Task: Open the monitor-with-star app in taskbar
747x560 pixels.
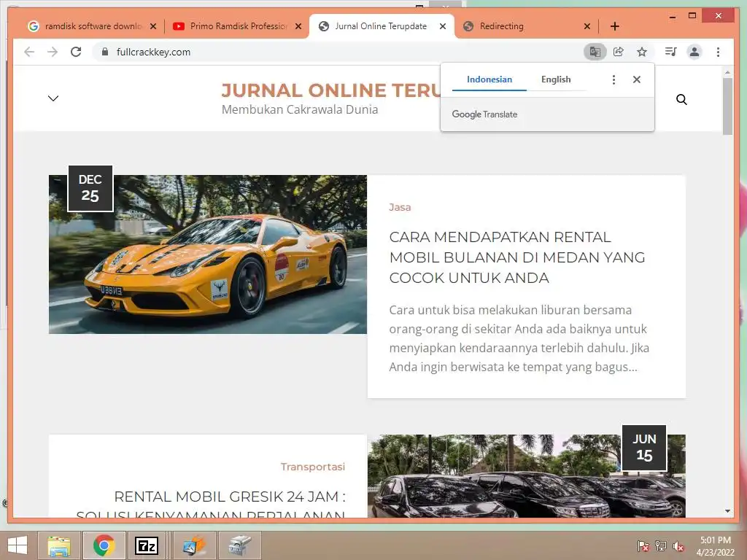Action: [x=194, y=545]
